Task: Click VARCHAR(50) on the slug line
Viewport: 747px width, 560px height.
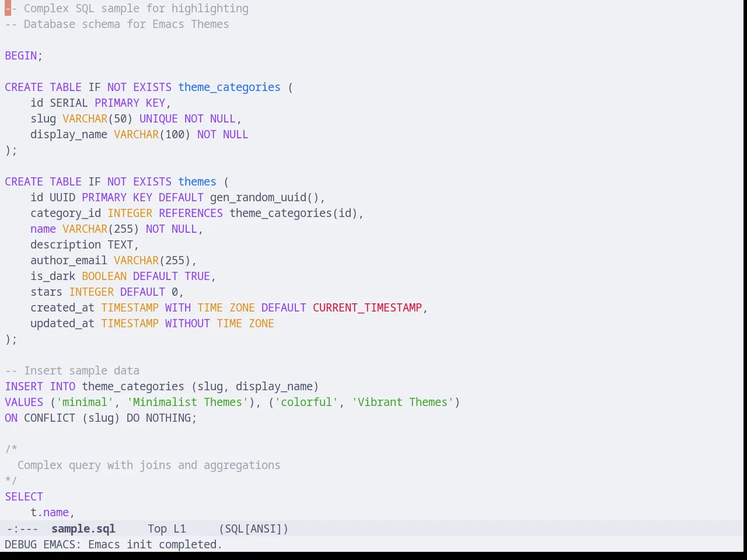Action: coord(97,119)
